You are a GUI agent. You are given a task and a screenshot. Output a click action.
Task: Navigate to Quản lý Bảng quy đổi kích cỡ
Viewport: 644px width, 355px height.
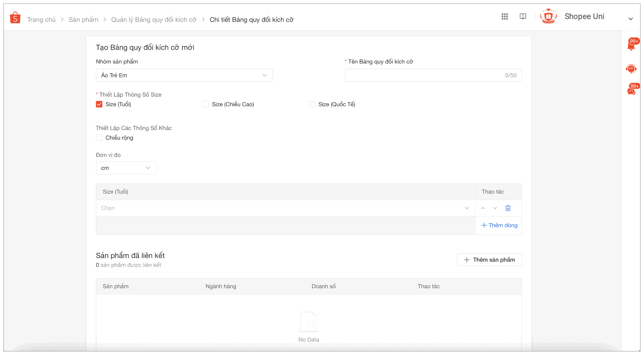154,20
